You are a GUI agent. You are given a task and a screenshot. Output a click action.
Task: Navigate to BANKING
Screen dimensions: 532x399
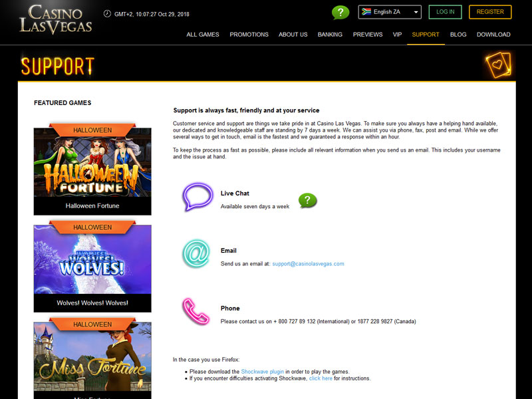point(330,35)
